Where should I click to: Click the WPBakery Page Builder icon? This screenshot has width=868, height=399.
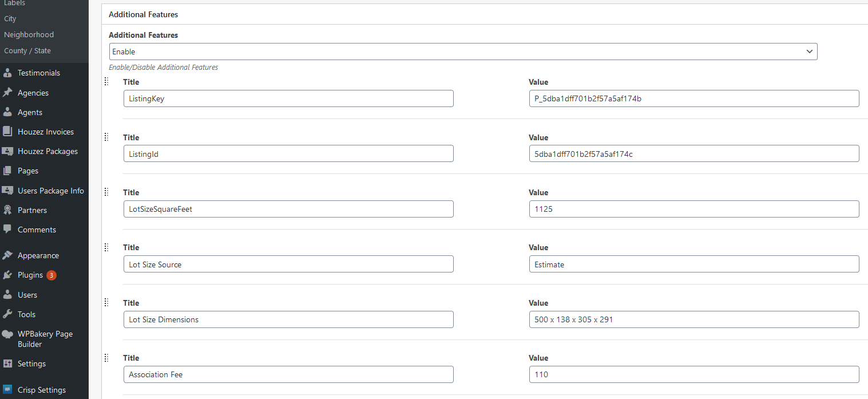7,334
